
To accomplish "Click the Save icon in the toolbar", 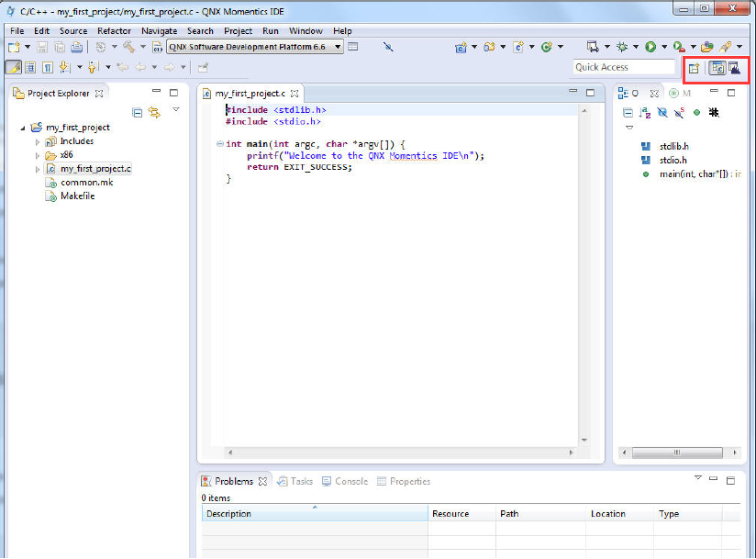I will (x=42, y=47).
